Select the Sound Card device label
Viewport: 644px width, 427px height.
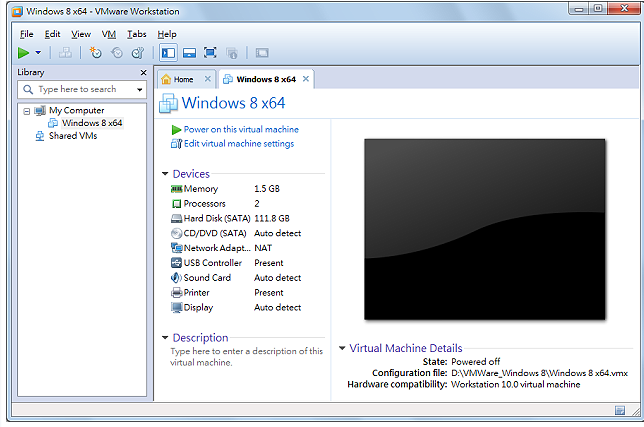tap(207, 278)
